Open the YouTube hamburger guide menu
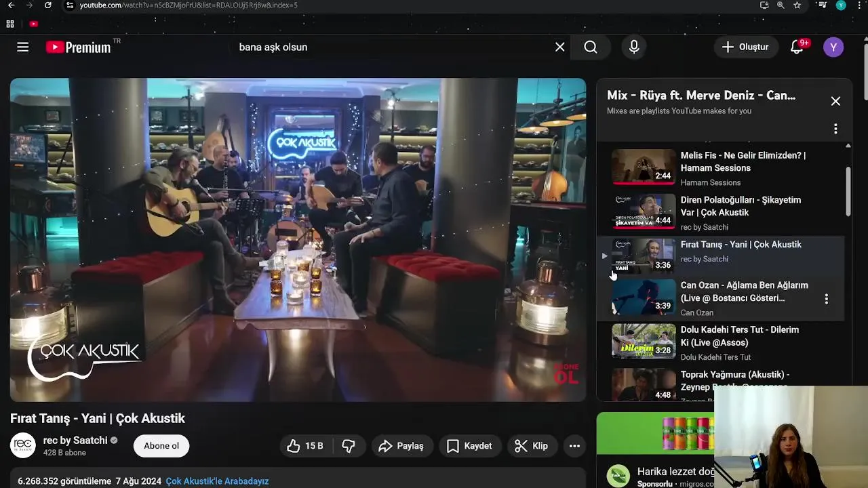 tap(23, 47)
